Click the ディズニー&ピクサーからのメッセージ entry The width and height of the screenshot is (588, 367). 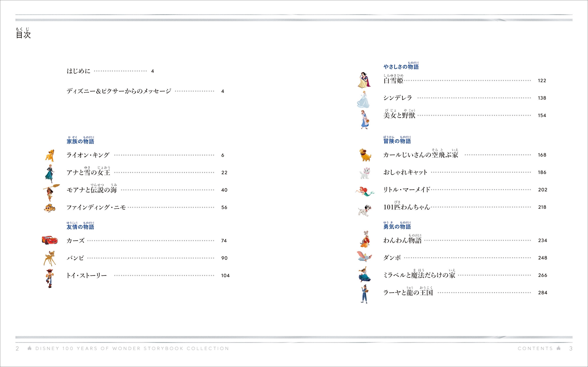pos(119,91)
